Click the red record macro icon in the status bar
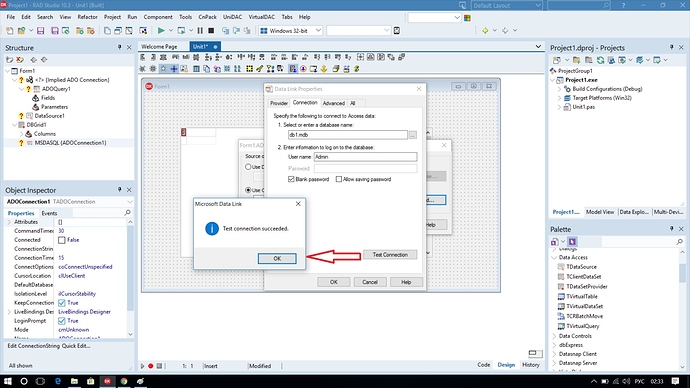690x388 pixels. point(150,366)
